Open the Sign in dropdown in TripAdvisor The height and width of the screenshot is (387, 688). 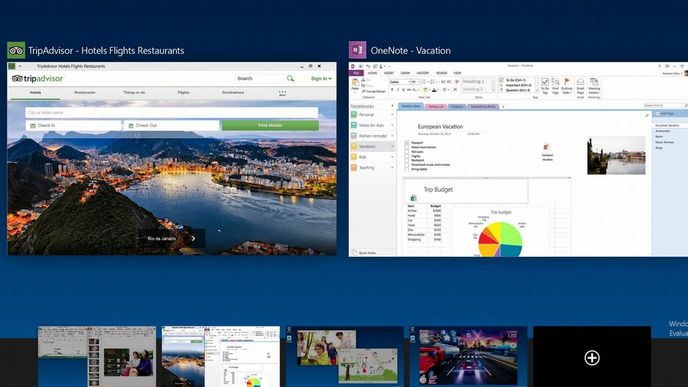click(x=321, y=79)
